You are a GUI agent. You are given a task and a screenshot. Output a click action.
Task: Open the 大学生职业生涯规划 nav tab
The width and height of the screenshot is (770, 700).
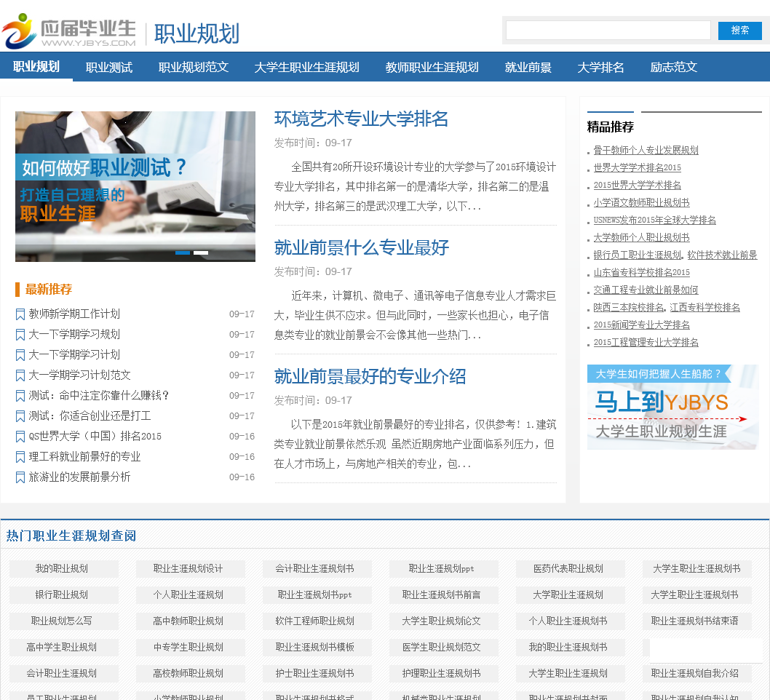point(307,67)
